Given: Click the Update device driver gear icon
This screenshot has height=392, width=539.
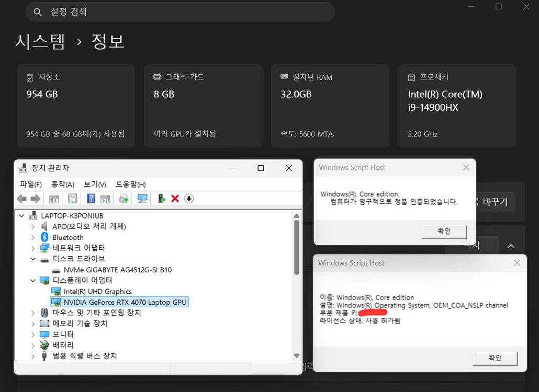Looking at the screenshot, I should (x=123, y=199).
